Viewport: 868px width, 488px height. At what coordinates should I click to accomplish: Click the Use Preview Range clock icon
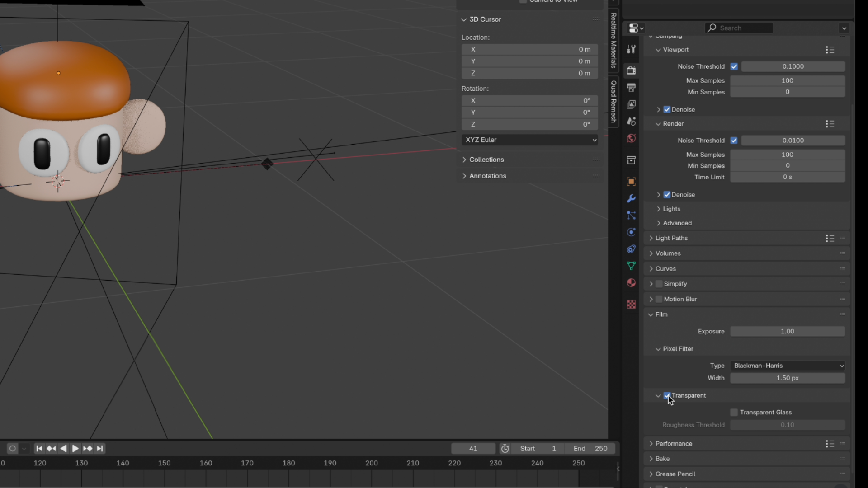505,449
